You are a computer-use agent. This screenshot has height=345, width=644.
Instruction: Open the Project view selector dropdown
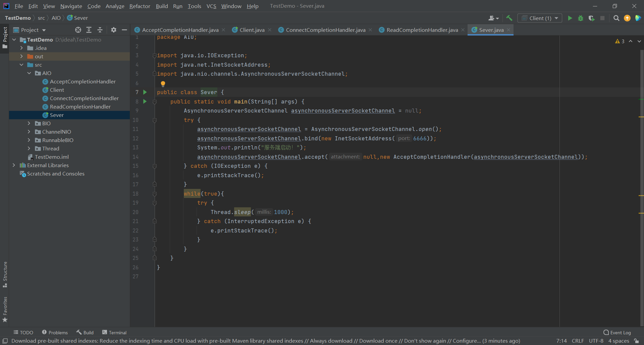(x=30, y=30)
